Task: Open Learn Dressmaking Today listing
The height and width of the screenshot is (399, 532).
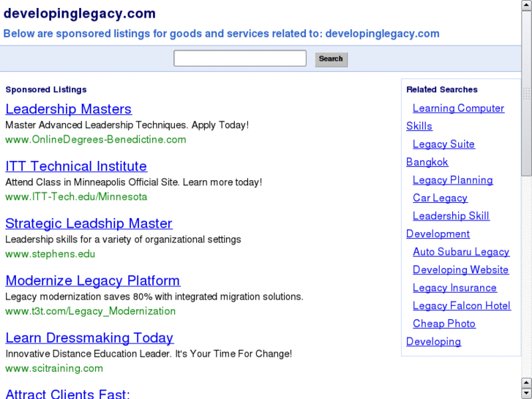Action: [x=89, y=338]
